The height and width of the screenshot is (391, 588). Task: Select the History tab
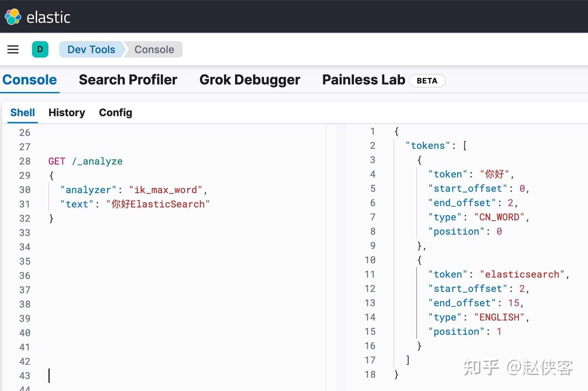pos(67,112)
